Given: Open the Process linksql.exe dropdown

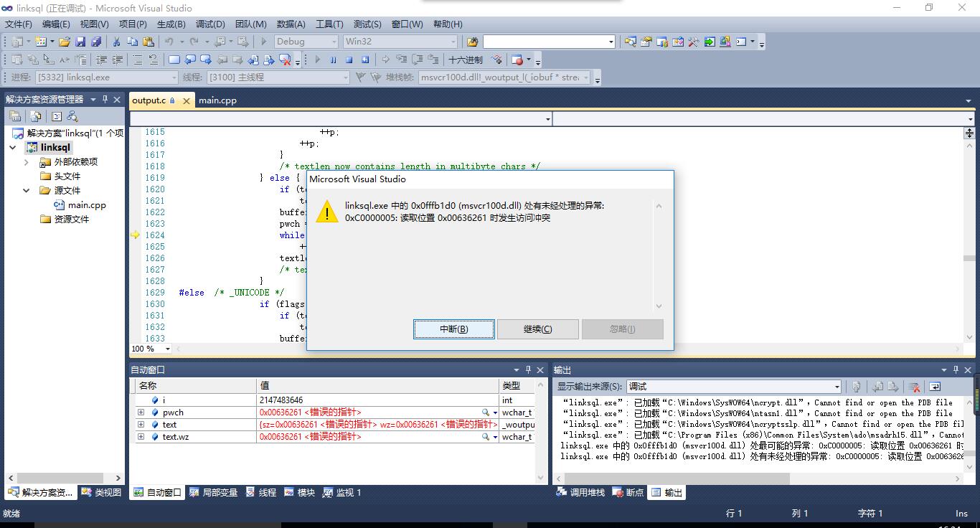Looking at the screenshot, I should (106, 77).
